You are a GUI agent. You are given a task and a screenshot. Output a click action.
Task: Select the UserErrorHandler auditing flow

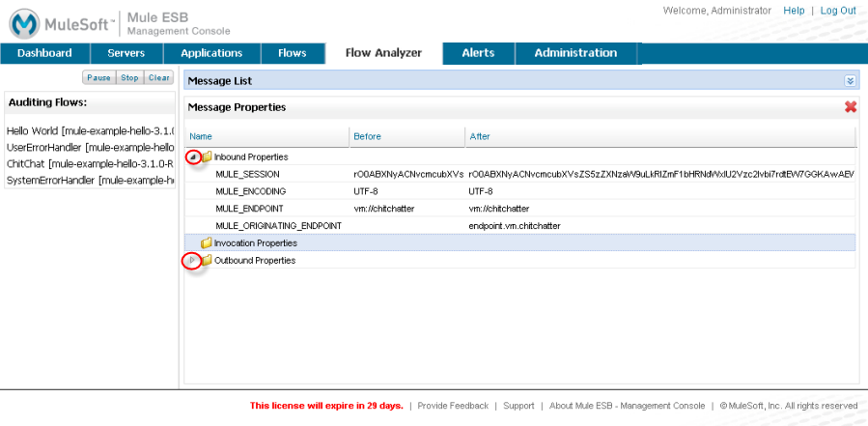(90, 148)
